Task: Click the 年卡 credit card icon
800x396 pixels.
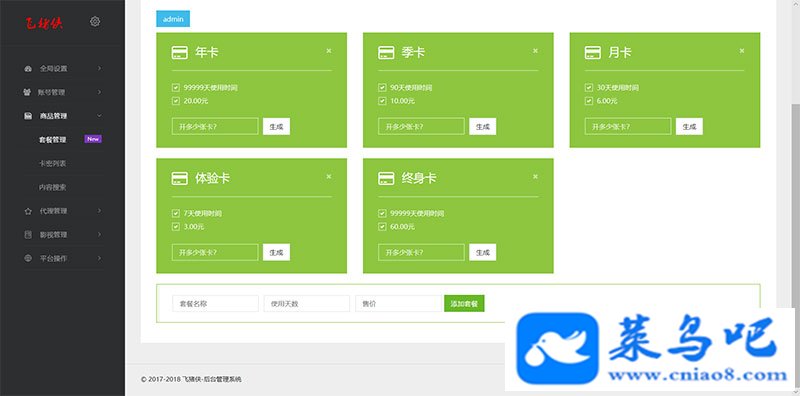Action: tap(180, 53)
